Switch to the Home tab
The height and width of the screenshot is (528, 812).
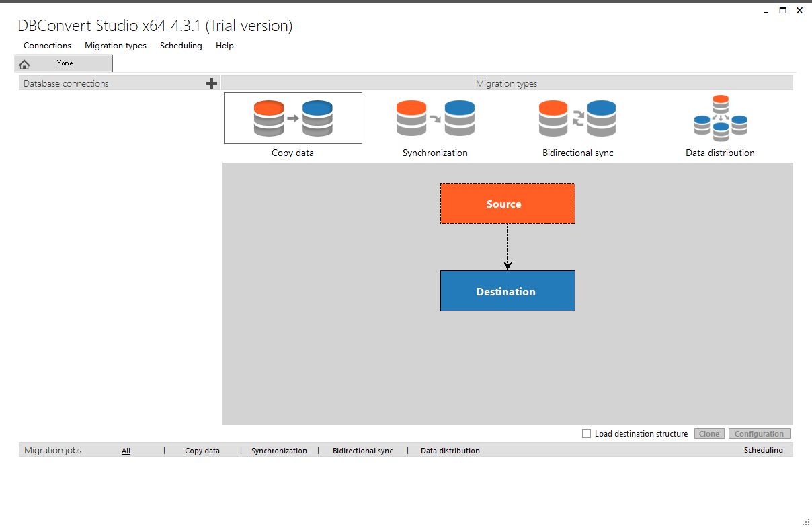point(63,63)
